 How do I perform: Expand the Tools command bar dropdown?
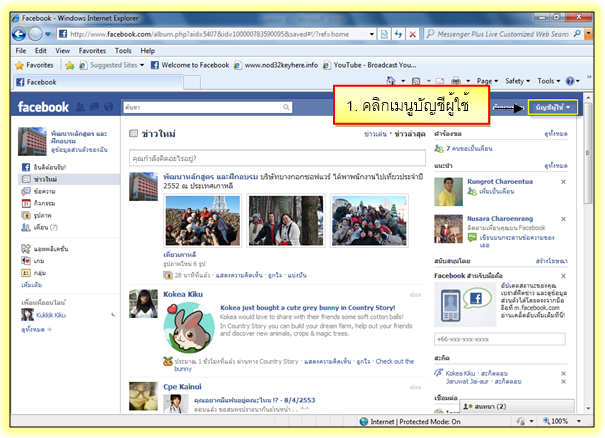(x=548, y=81)
